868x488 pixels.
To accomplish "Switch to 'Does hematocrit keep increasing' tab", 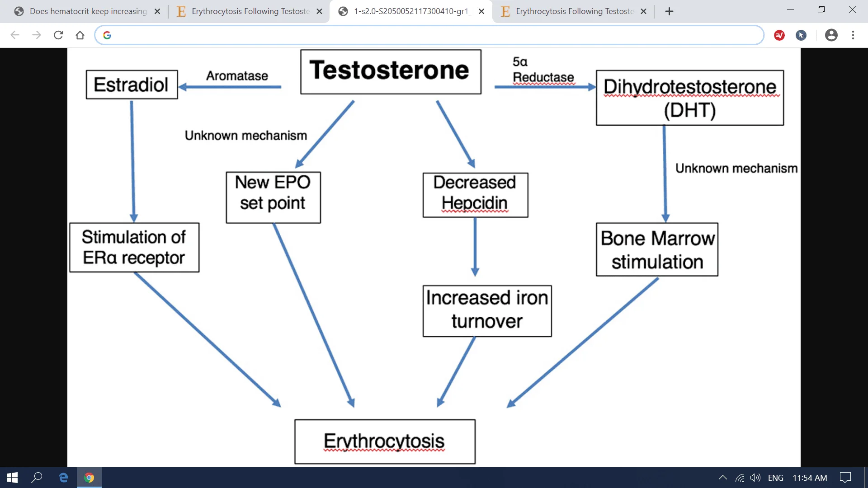I will click(88, 11).
